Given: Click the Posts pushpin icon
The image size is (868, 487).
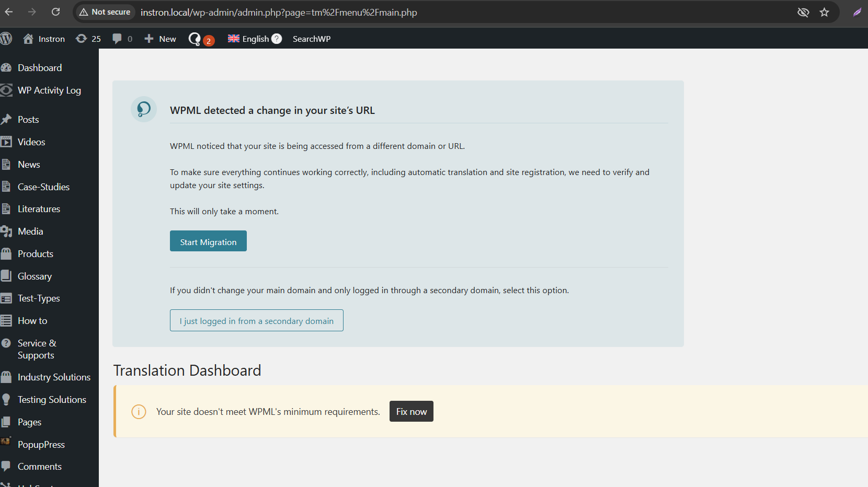Looking at the screenshot, I should tap(6, 120).
